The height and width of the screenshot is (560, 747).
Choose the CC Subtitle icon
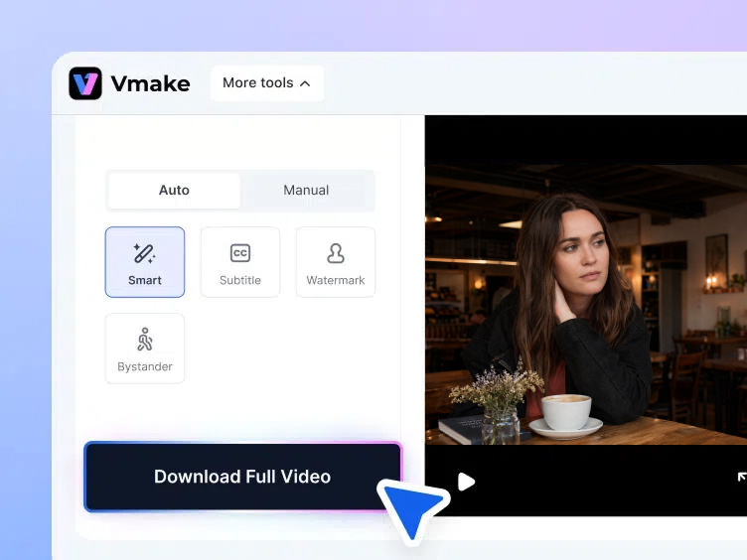click(x=240, y=253)
